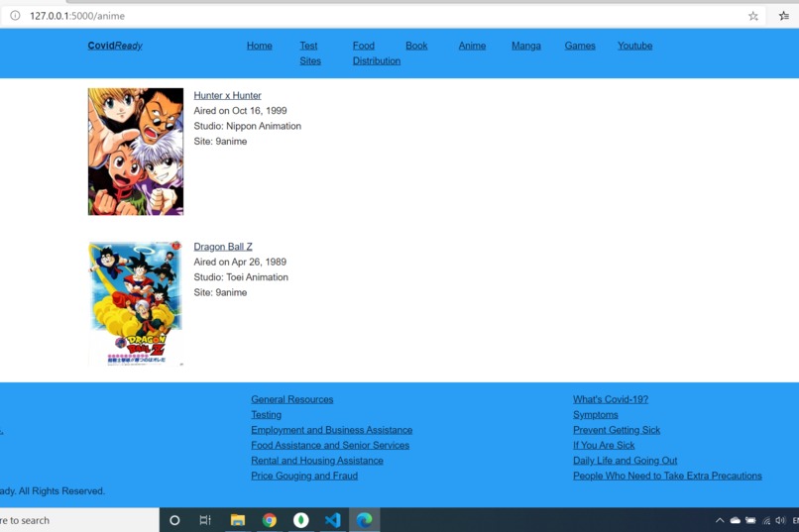Select Microsoft Edge on the taskbar
Viewport: 799px width, 532px height.
(x=365, y=520)
